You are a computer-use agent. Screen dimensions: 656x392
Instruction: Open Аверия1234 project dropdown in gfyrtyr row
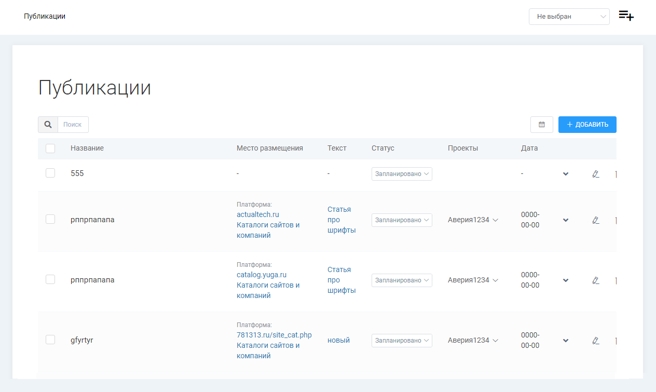coord(473,341)
